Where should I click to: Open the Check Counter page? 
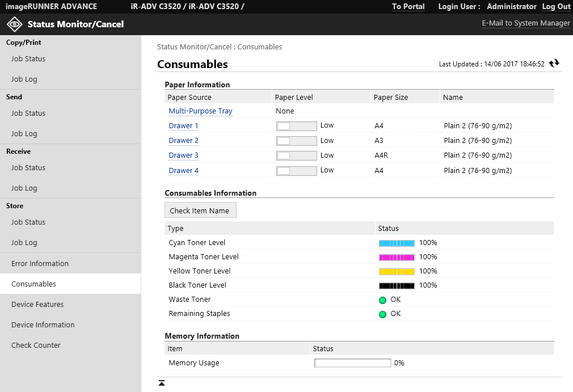pos(36,345)
